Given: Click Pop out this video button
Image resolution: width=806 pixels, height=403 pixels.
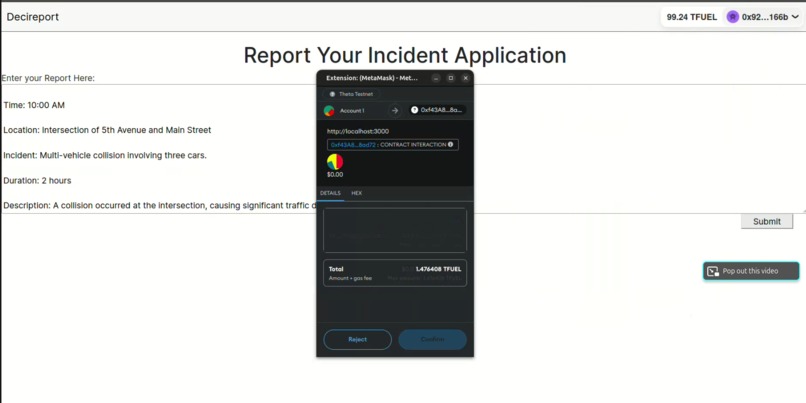Looking at the screenshot, I should (x=751, y=271).
